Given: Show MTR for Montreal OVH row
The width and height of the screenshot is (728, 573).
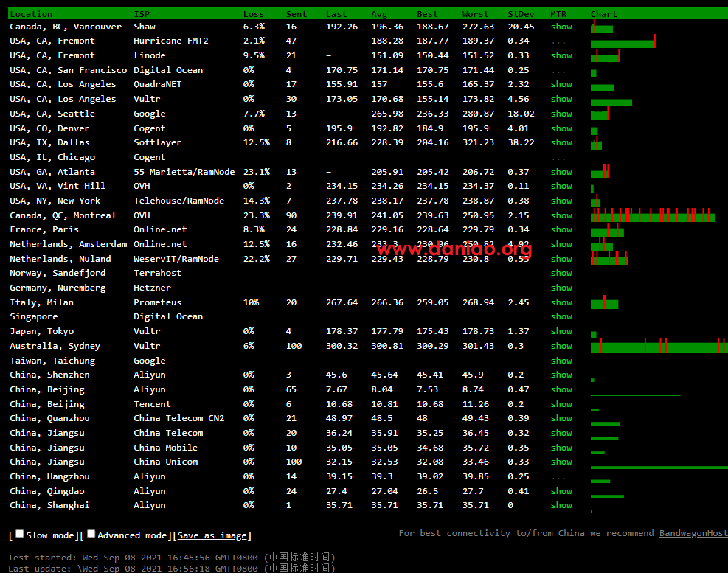Looking at the screenshot, I should tap(561, 215).
